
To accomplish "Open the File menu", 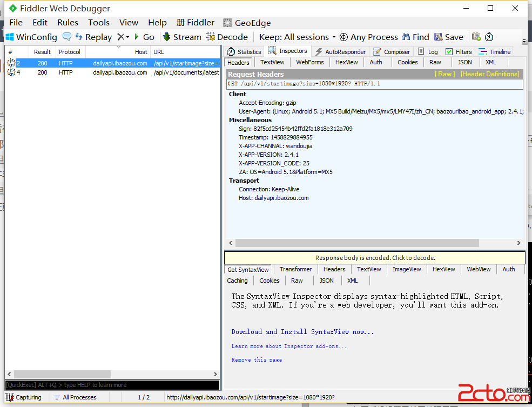I will tap(16, 23).
